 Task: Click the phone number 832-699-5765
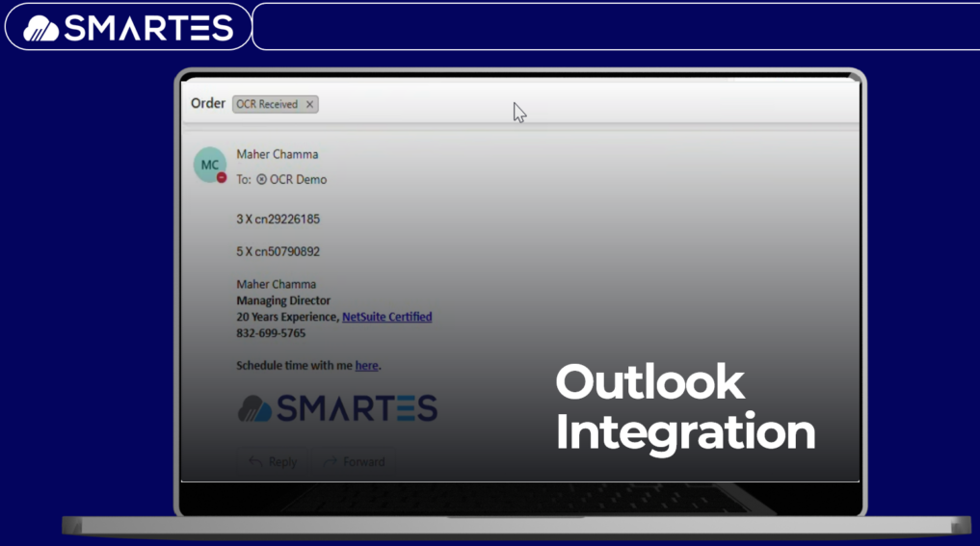tap(271, 333)
